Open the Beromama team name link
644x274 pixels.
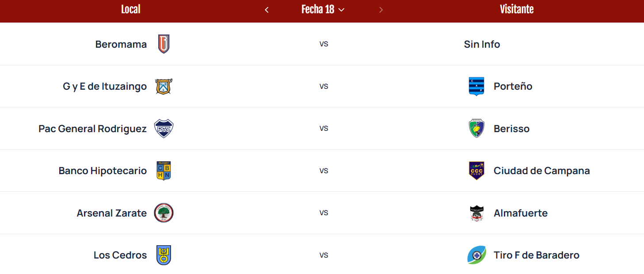121,44
